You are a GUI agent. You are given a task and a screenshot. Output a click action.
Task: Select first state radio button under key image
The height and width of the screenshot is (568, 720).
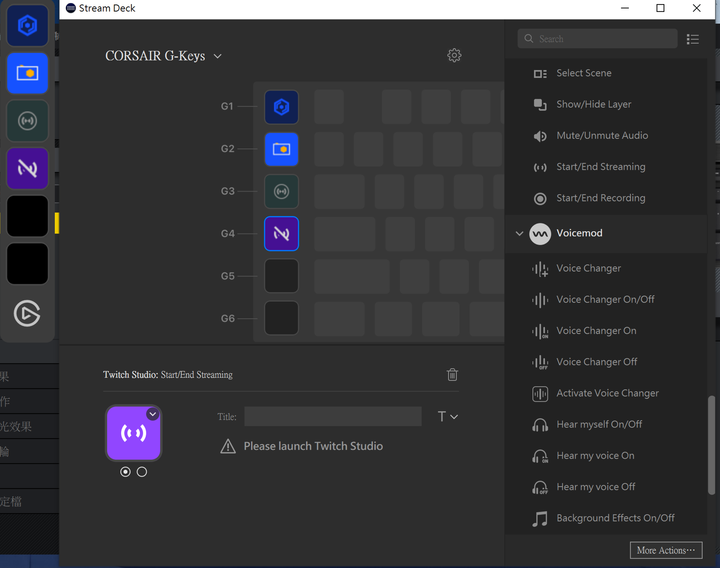pos(125,472)
